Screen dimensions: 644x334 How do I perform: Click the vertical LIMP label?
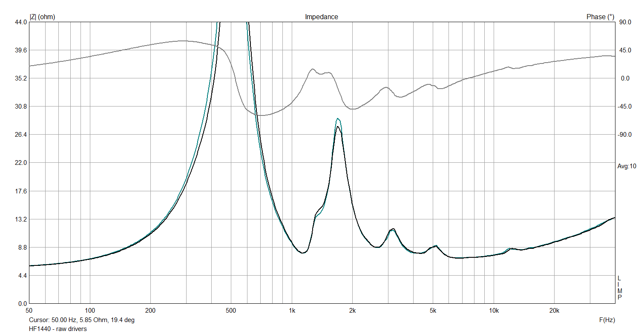click(x=620, y=288)
